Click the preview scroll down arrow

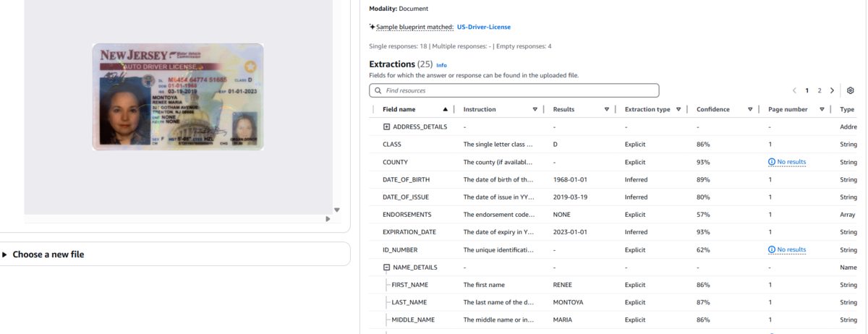(x=336, y=210)
